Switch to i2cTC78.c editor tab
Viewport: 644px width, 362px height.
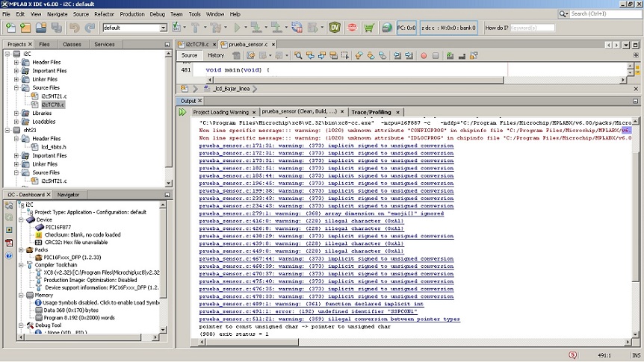(x=197, y=44)
